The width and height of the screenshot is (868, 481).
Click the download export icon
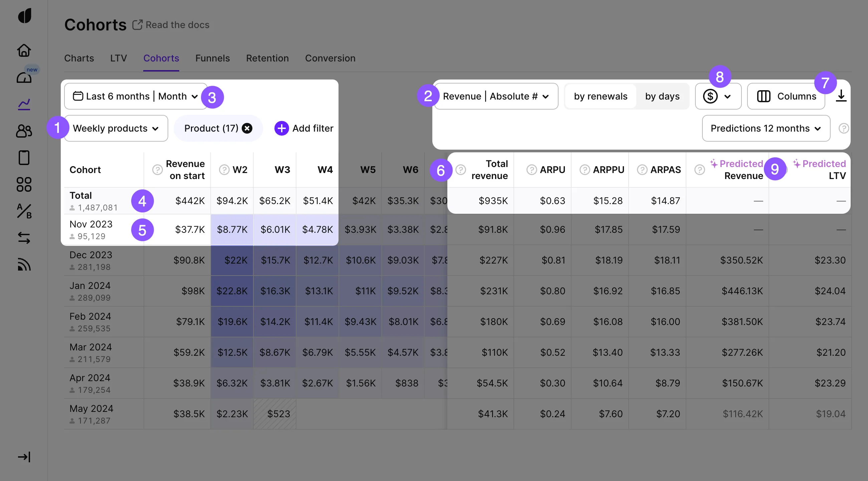pyautogui.click(x=841, y=96)
